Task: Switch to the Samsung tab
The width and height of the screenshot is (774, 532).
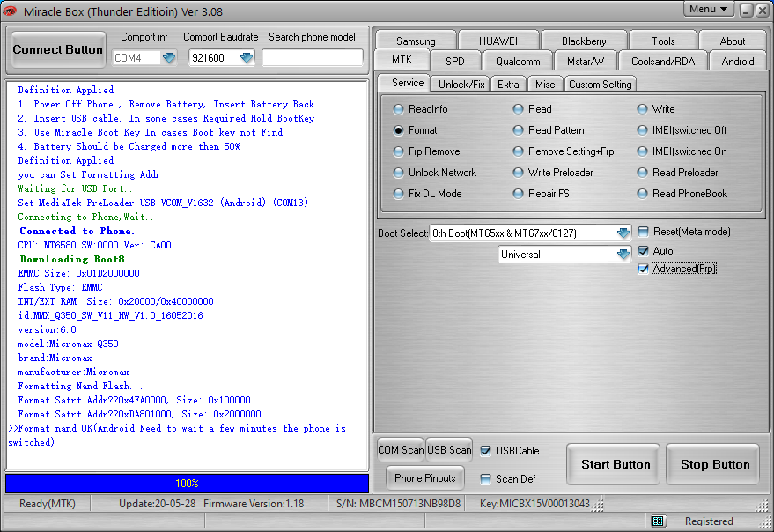Action: [x=416, y=41]
